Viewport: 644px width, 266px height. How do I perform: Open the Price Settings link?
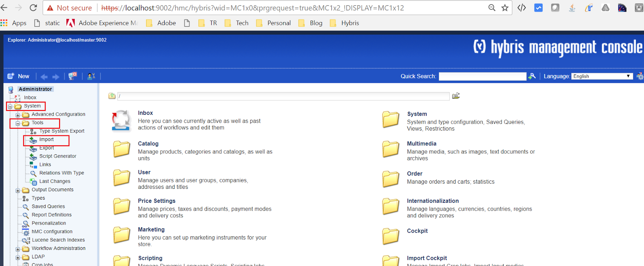[x=157, y=201]
